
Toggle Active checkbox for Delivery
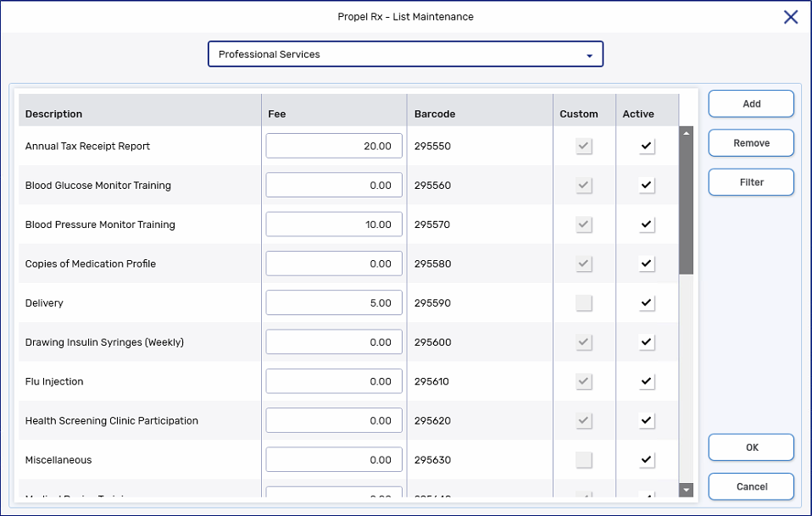pos(647,302)
